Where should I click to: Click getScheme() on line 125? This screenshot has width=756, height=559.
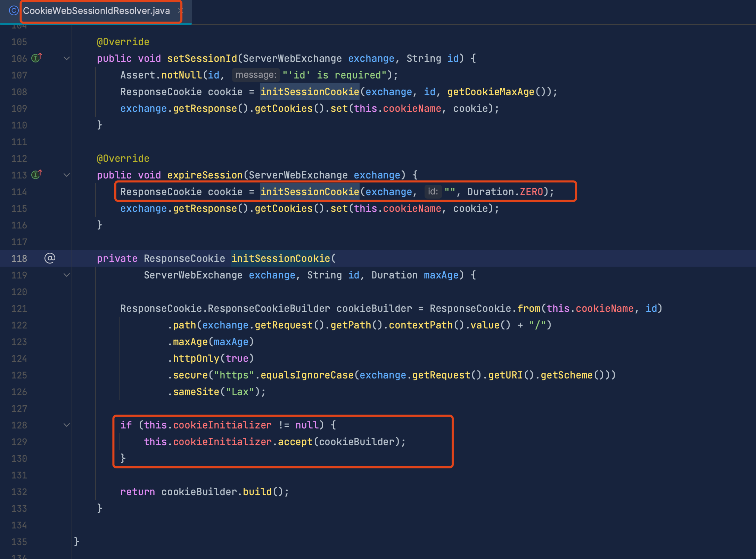(x=573, y=375)
